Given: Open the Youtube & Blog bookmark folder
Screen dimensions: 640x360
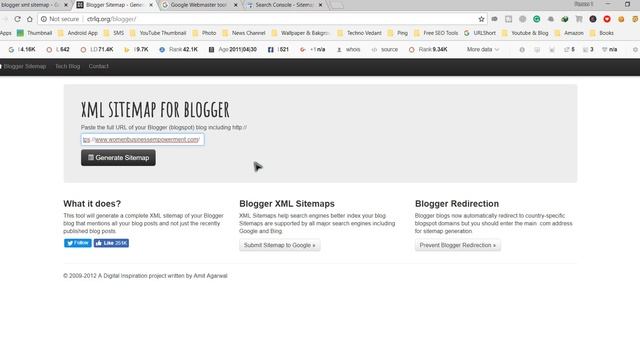Looking at the screenshot, I should tap(525, 33).
